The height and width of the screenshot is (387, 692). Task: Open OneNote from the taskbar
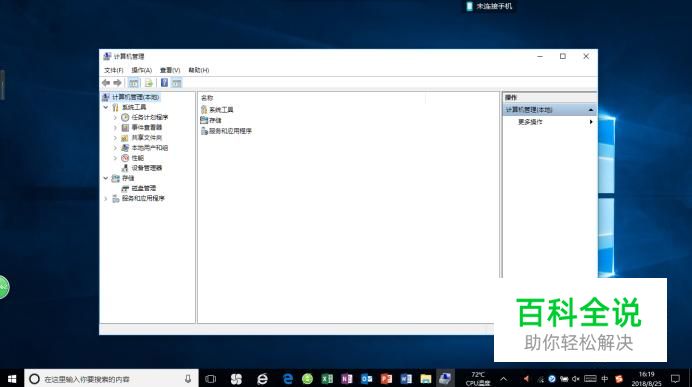(x=347, y=379)
